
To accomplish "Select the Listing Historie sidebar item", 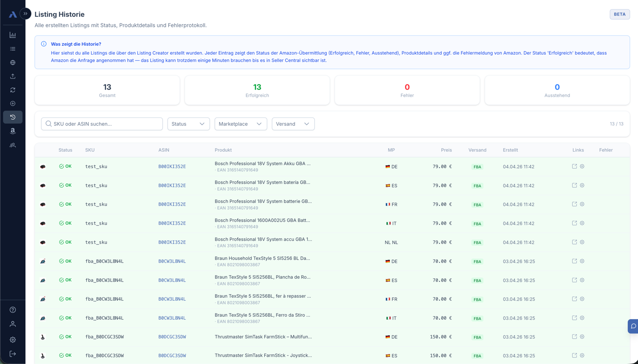I will click(x=13, y=117).
